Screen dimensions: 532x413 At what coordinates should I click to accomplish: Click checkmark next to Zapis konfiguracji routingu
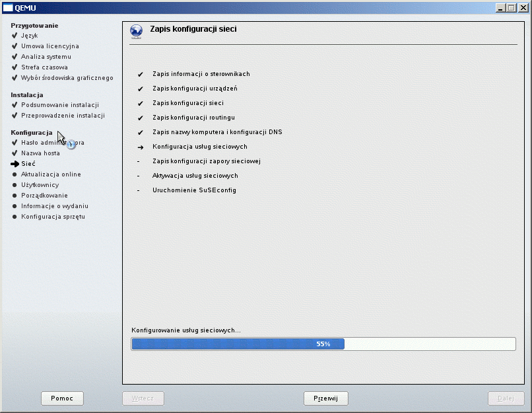click(x=140, y=118)
